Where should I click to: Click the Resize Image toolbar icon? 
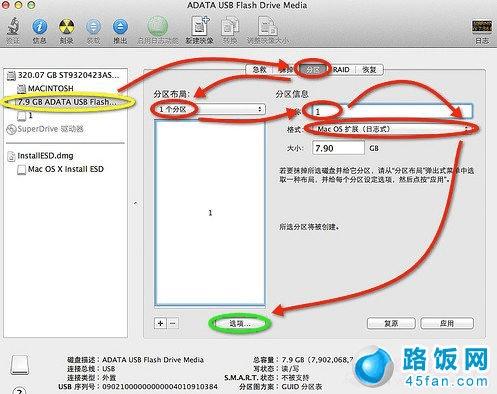click(268, 26)
